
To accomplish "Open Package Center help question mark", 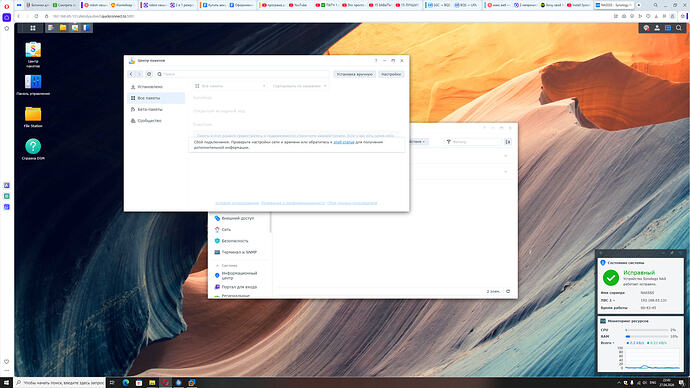I will click(376, 61).
